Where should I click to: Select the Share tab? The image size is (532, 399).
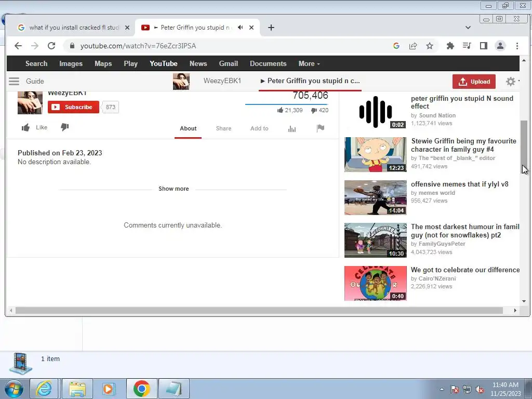tap(223, 128)
